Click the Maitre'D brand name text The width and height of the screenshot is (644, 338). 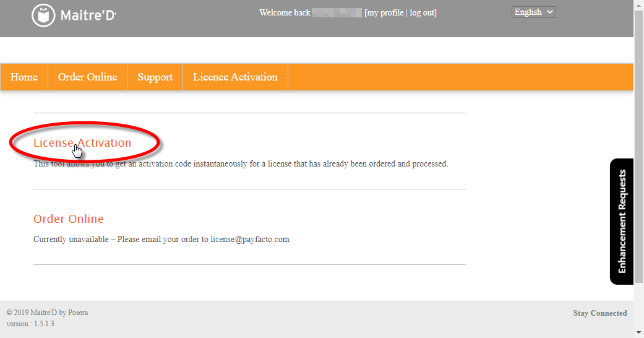(88, 15)
